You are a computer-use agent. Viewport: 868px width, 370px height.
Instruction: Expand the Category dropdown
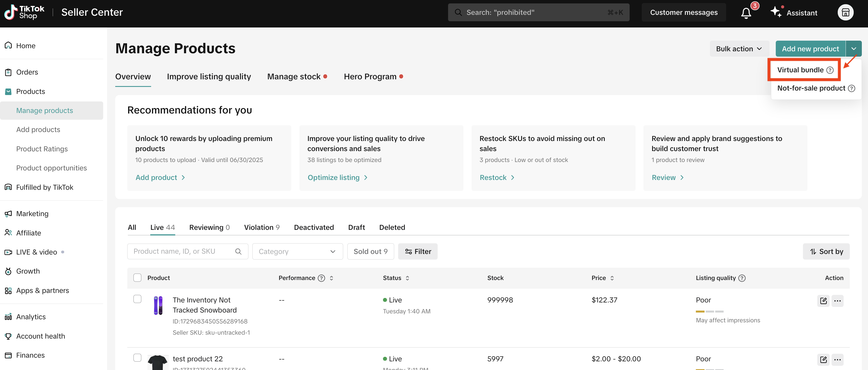tap(297, 251)
